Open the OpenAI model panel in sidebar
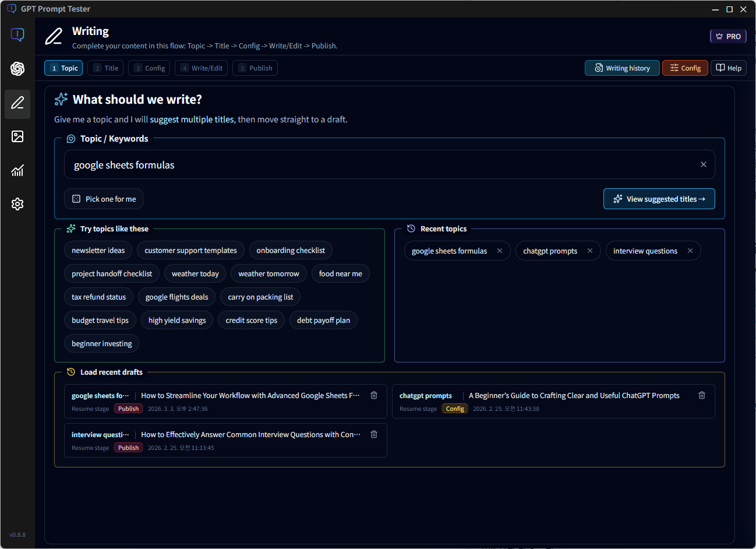 coord(17,69)
